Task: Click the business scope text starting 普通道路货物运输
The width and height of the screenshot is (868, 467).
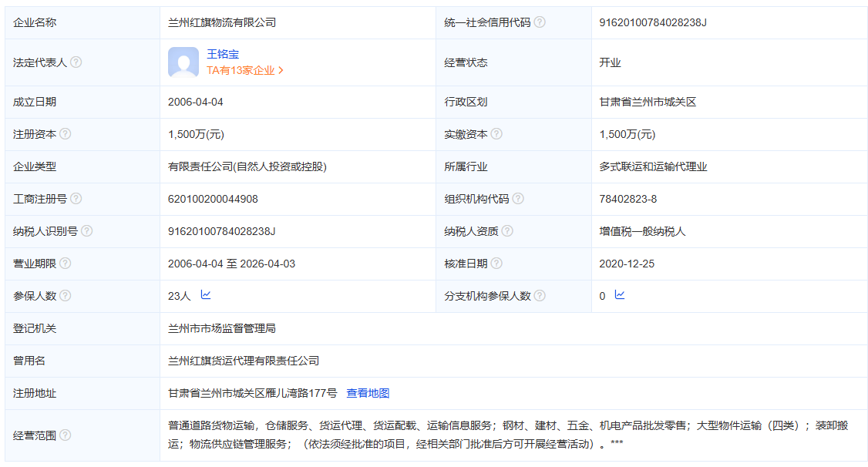Action: [x=508, y=435]
